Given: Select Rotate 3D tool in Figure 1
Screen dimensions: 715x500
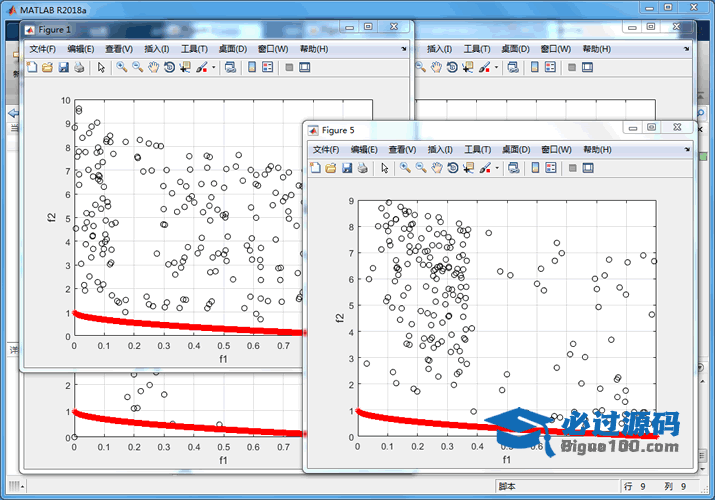Looking at the screenshot, I should coord(169,67).
